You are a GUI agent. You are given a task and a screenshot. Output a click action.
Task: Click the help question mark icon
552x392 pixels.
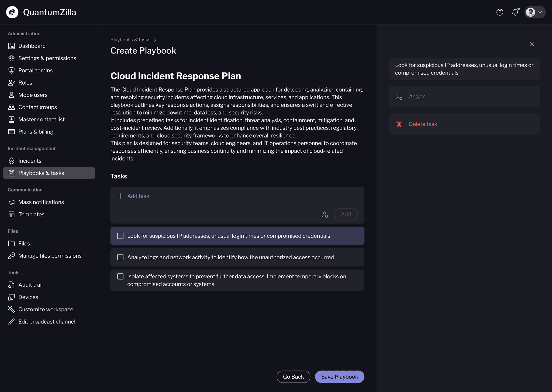[x=500, y=12]
